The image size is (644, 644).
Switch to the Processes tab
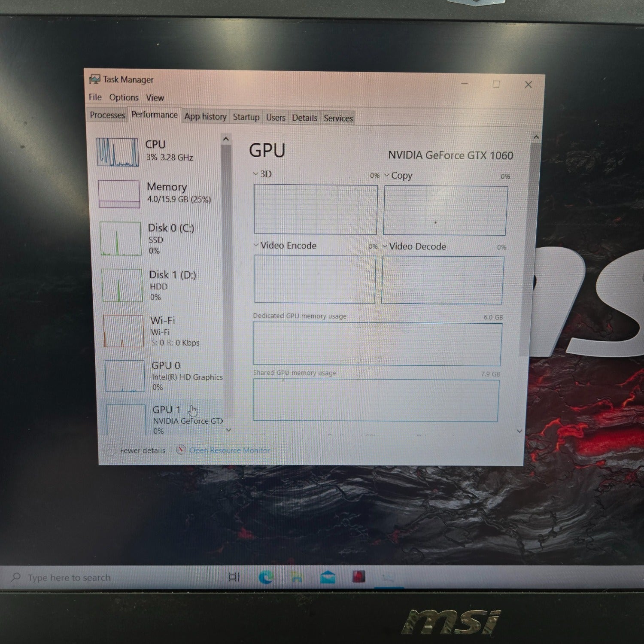click(x=107, y=115)
